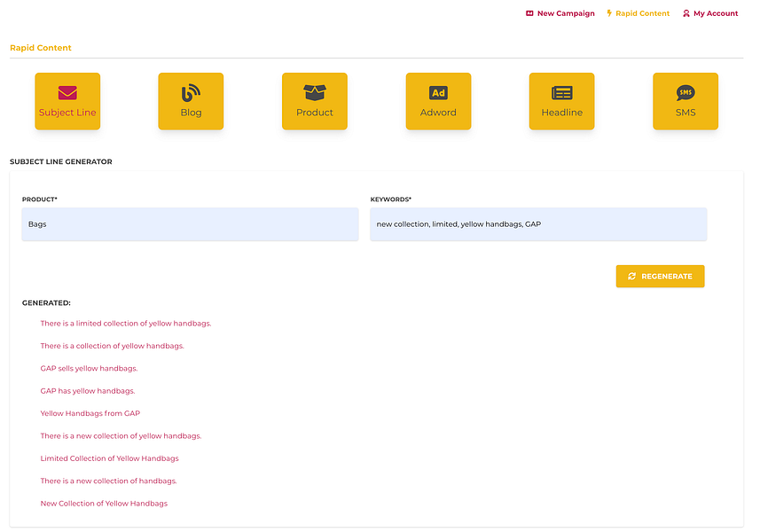Open the Headline newspaper icon
The height and width of the screenshot is (532, 760).
point(561,92)
